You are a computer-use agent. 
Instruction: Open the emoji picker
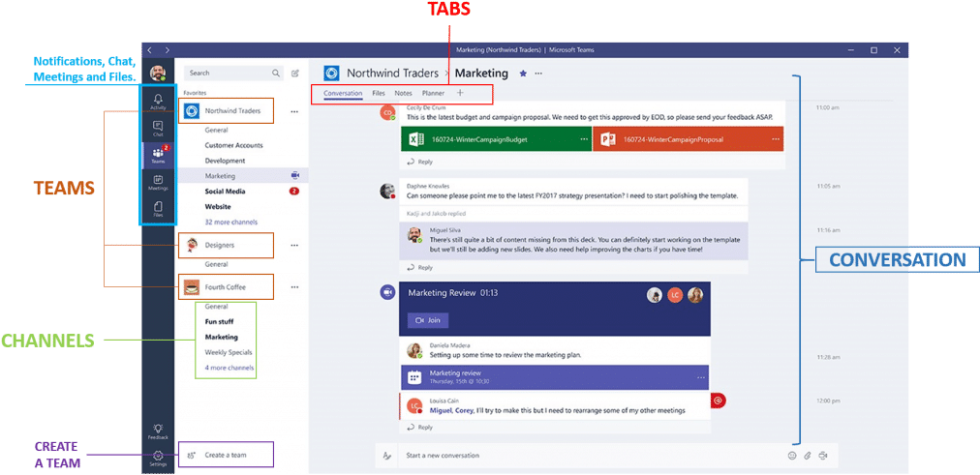point(792,456)
